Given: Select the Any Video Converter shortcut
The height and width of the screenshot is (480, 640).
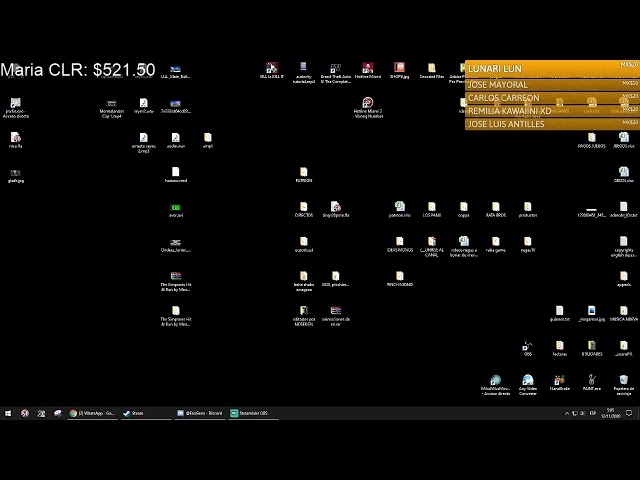Looking at the screenshot, I should point(528,385).
